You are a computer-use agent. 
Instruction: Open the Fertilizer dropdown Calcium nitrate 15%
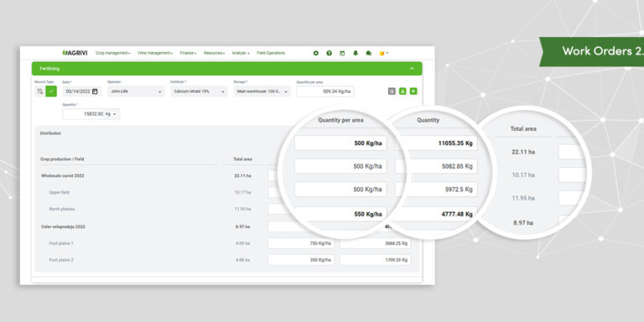[x=200, y=91]
